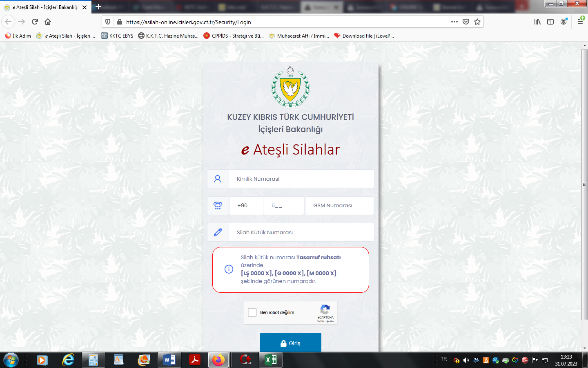Save page to Pocket

click(466, 22)
